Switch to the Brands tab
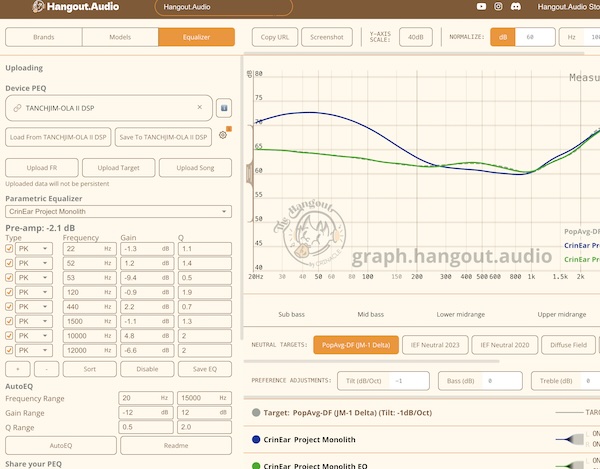Screen dimensions: 600x469 pos(44,37)
